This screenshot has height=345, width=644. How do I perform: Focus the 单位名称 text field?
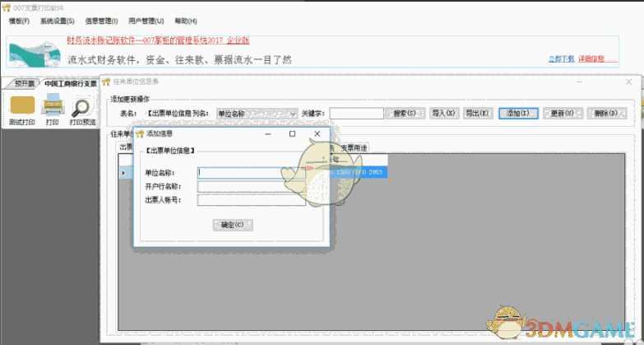click(251, 173)
